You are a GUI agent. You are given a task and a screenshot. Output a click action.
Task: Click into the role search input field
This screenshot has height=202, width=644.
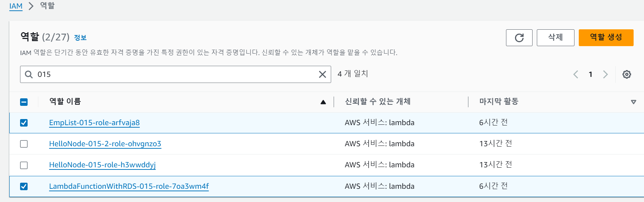[176, 74]
